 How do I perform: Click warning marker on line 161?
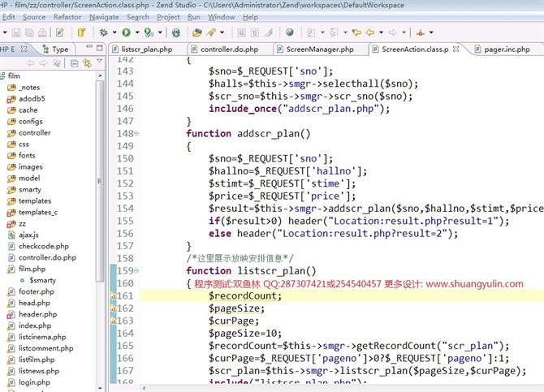113,296
